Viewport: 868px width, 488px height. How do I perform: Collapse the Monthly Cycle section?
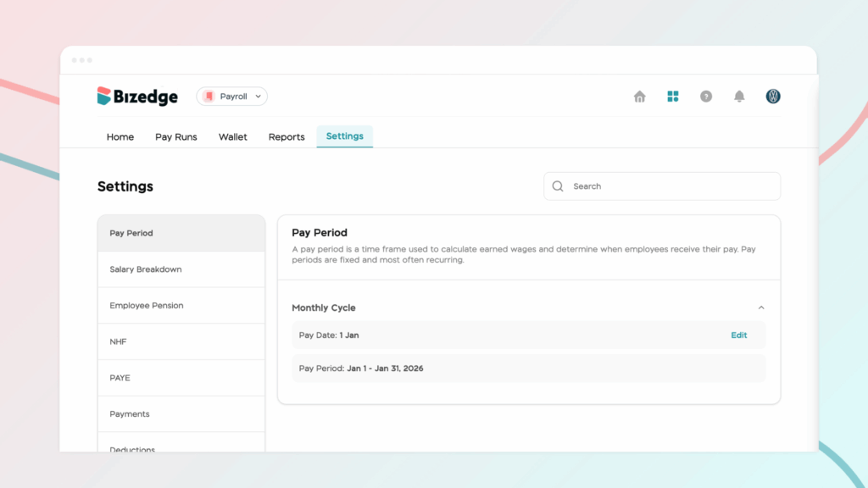(x=761, y=308)
